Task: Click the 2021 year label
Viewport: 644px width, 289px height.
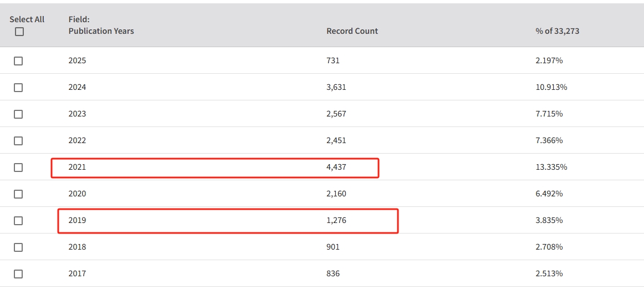Action: [x=77, y=168]
